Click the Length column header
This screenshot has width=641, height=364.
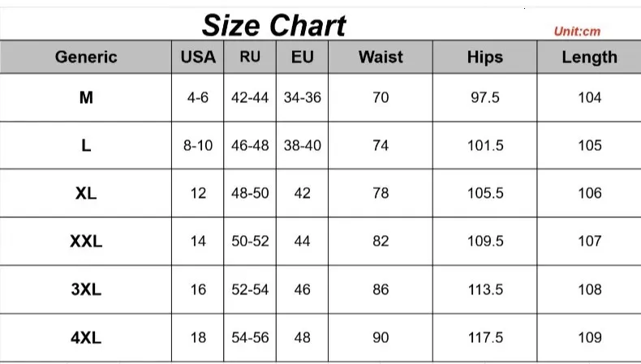[x=589, y=57]
